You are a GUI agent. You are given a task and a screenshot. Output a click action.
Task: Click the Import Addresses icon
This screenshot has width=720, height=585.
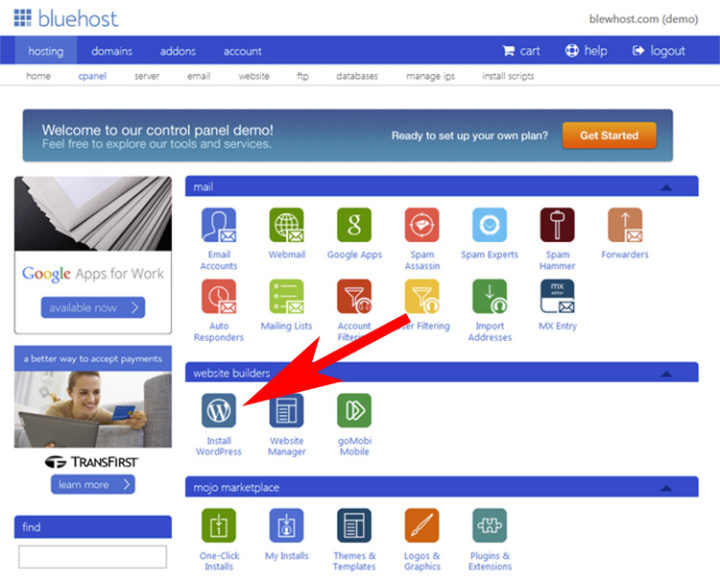coord(490,297)
